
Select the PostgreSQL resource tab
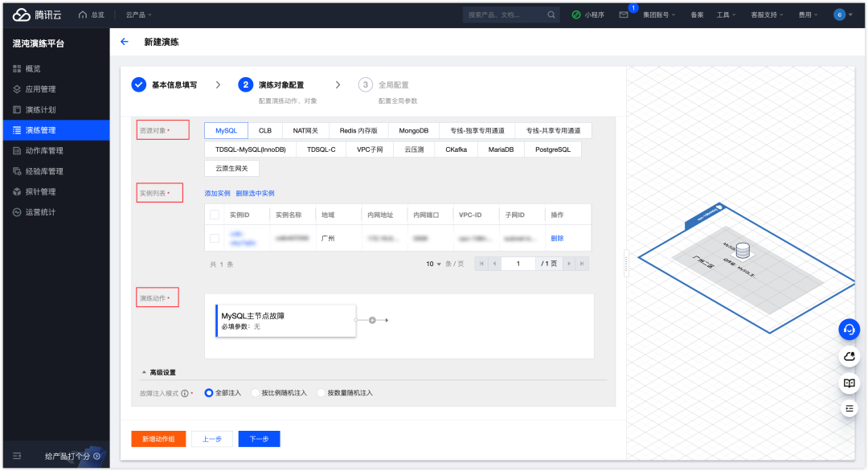[x=552, y=149]
